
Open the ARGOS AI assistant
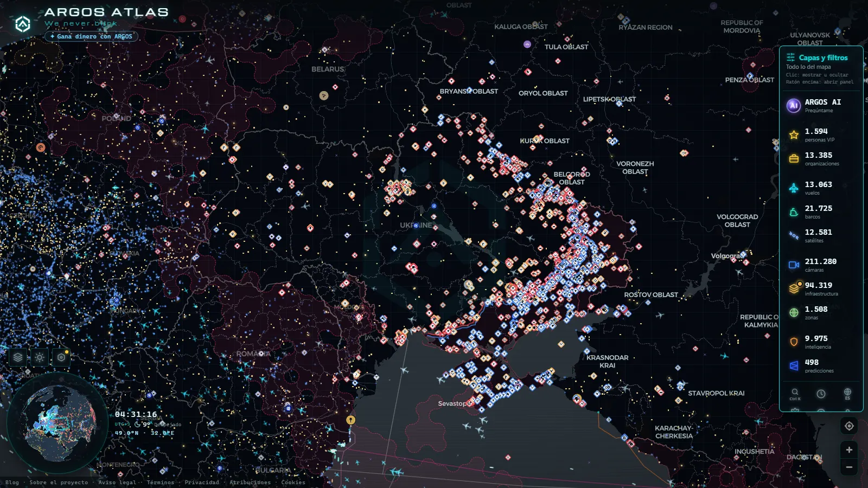pos(821,105)
